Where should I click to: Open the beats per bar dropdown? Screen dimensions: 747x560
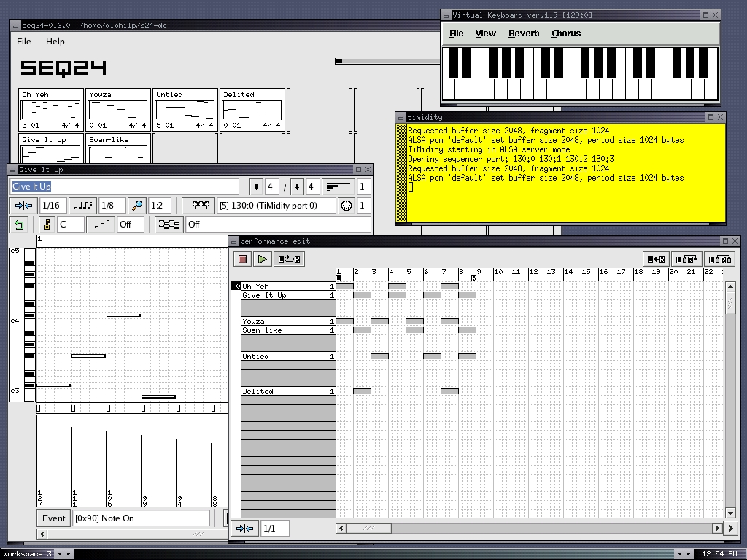tap(256, 187)
